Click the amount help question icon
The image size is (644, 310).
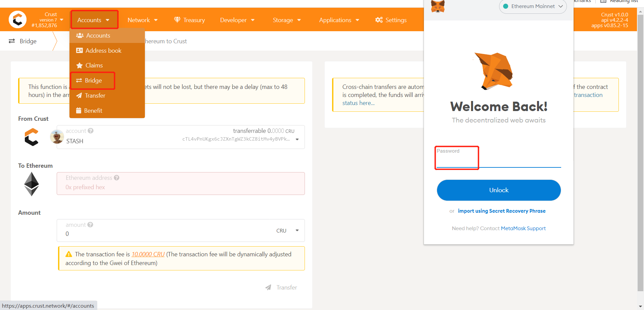pyautogui.click(x=90, y=225)
